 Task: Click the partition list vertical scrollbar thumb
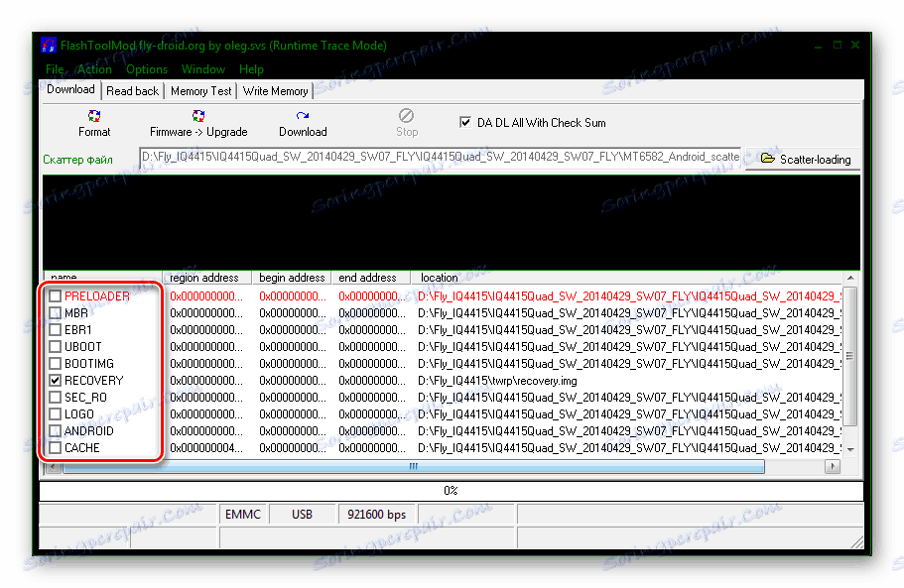[x=850, y=355]
